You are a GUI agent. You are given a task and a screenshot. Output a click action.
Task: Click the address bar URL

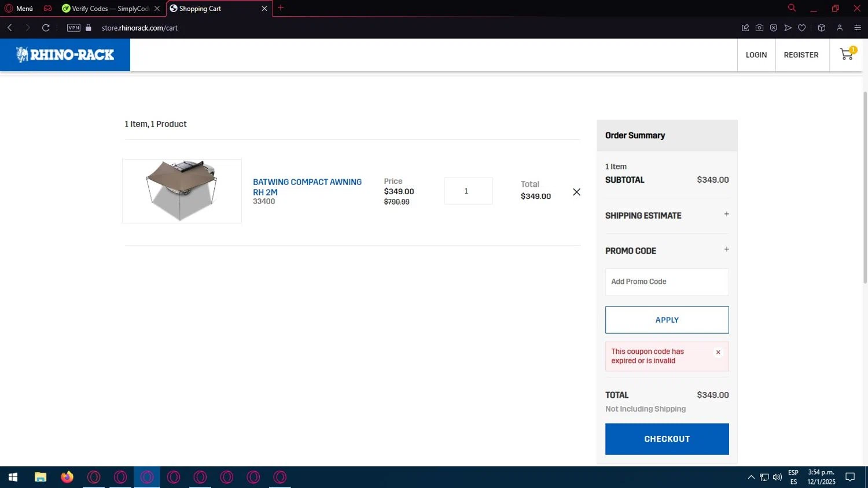[x=139, y=28]
